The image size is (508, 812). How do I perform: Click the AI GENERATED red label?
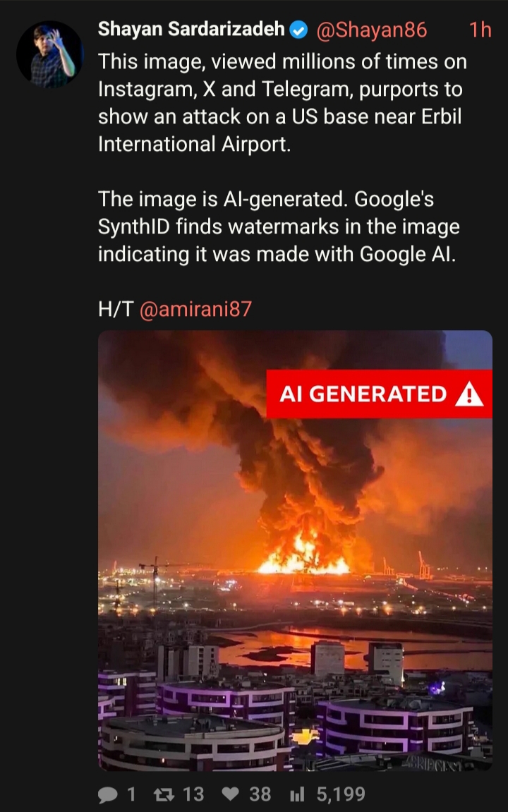(379, 394)
